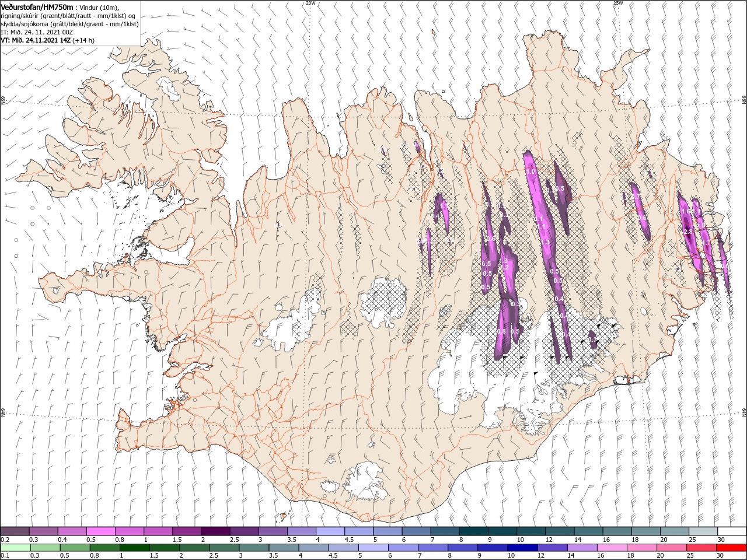Screen dimensions: 747x560
Task: Pick the dark mauve 0.2 snow-scale swatch
Action: click(15, 531)
